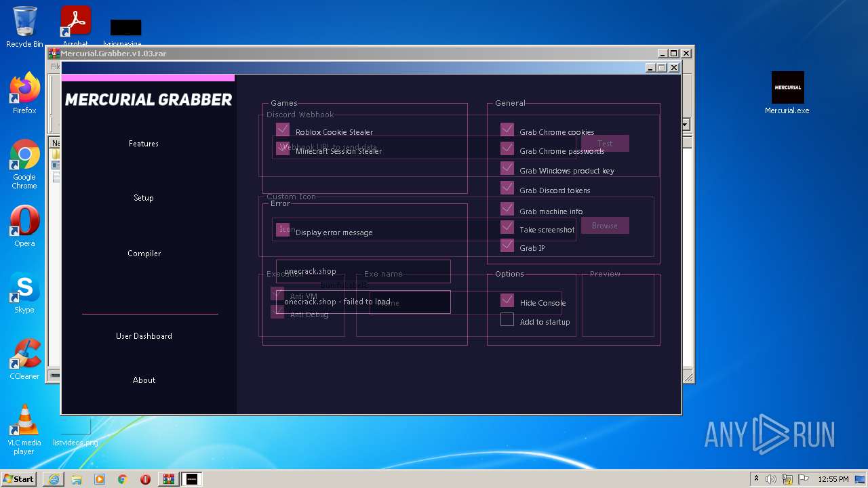Click the taskbar clock showing 12:55 PM

pos(833,479)
